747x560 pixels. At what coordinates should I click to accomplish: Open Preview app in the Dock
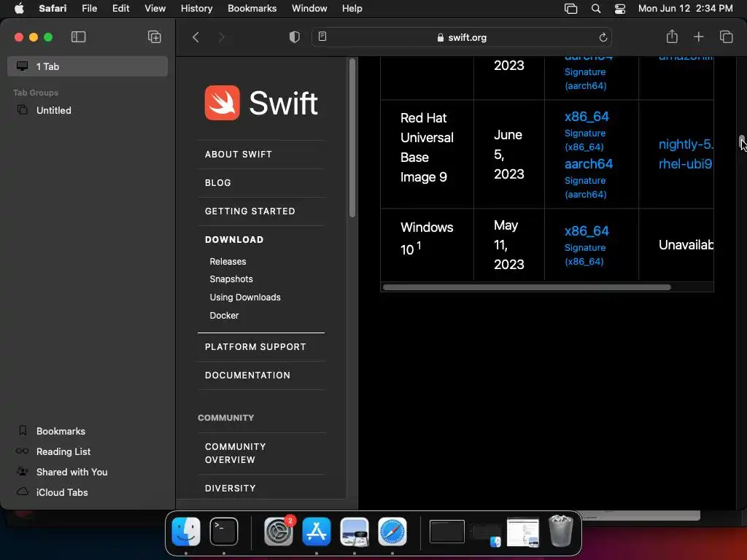(355, 531)
